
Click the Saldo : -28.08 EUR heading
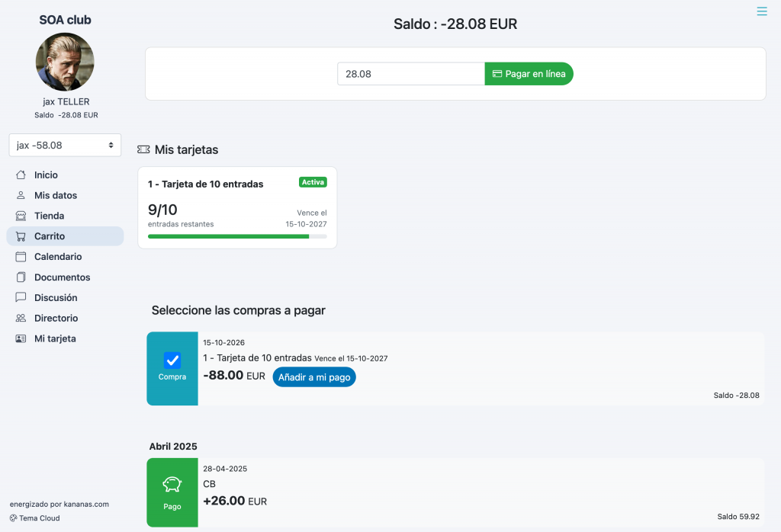click(455, 24)
